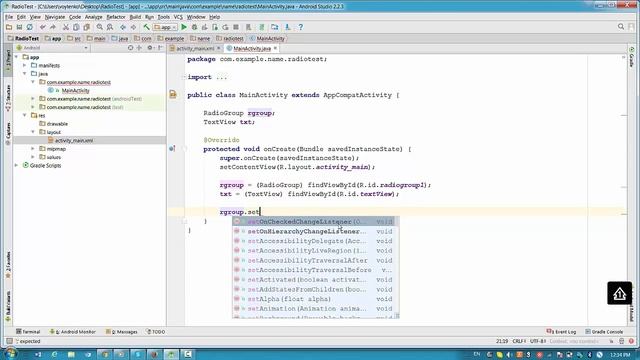Open the Android Monitor tool window
640x360 pixels.
(x=73, y=332)
